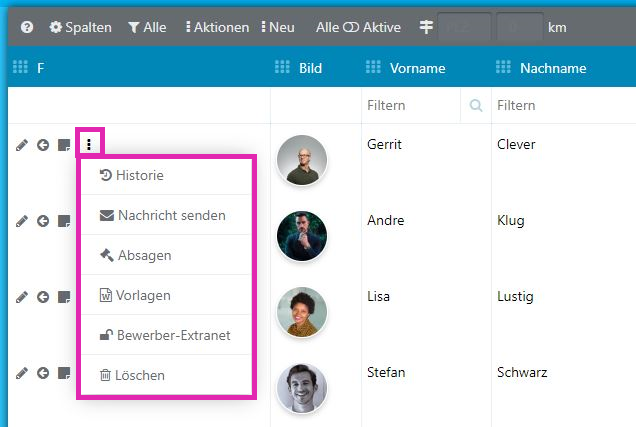Click the back arrow icon for Andre Klug
The width and height of the screenshot is (636, 427).
pyautogui.click(x=43, y=221)
